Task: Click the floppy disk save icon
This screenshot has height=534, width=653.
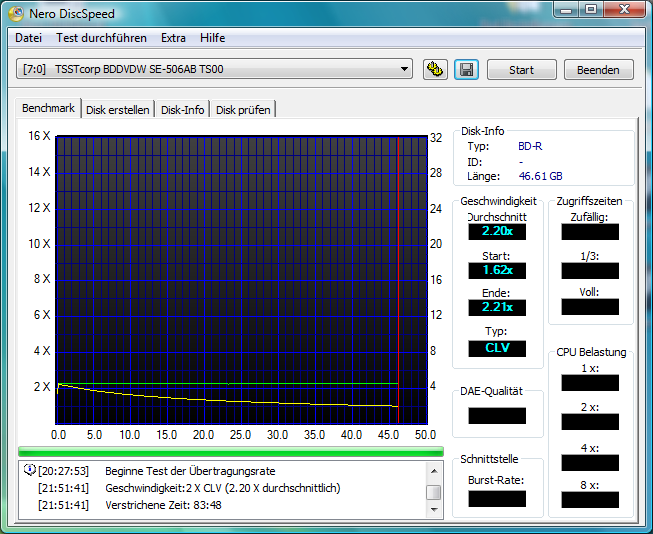Action: click(x=466, y=69)
